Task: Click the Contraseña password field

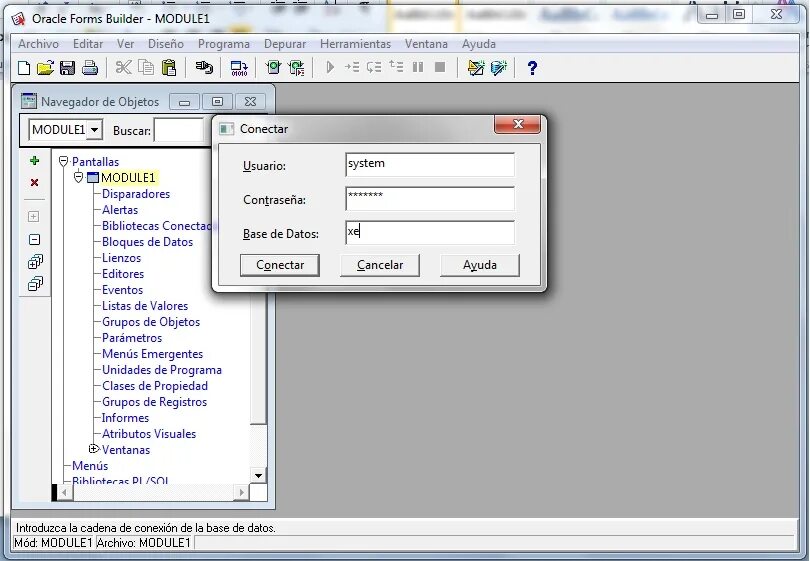Action: [x=430, y=199]
